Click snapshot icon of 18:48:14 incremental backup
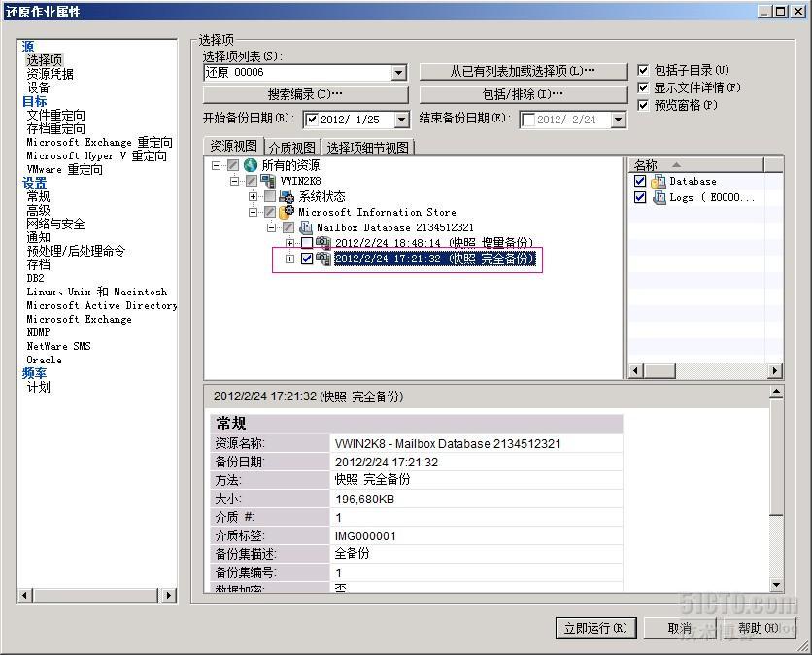The height and width of the screenshot is (655, 812). pos(323,242)
